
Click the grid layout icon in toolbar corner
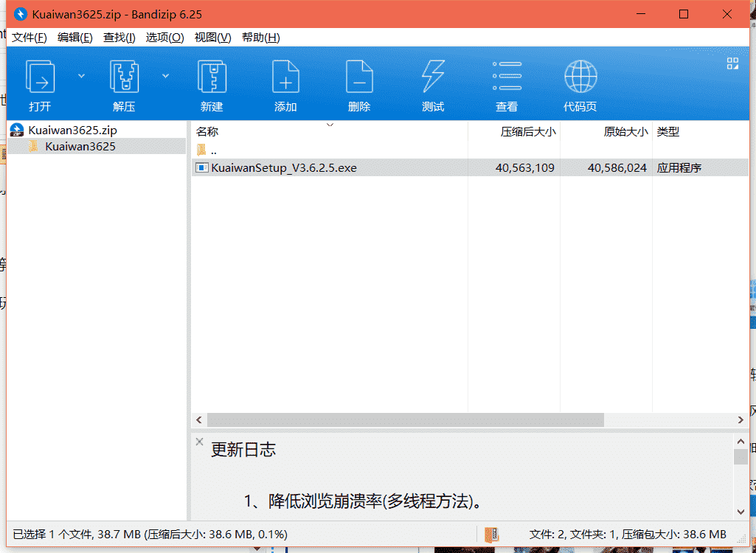click(x=732, y=63)
